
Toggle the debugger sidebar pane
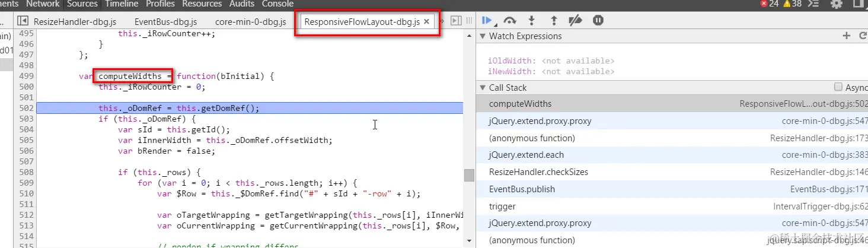(x=456, y=21)
